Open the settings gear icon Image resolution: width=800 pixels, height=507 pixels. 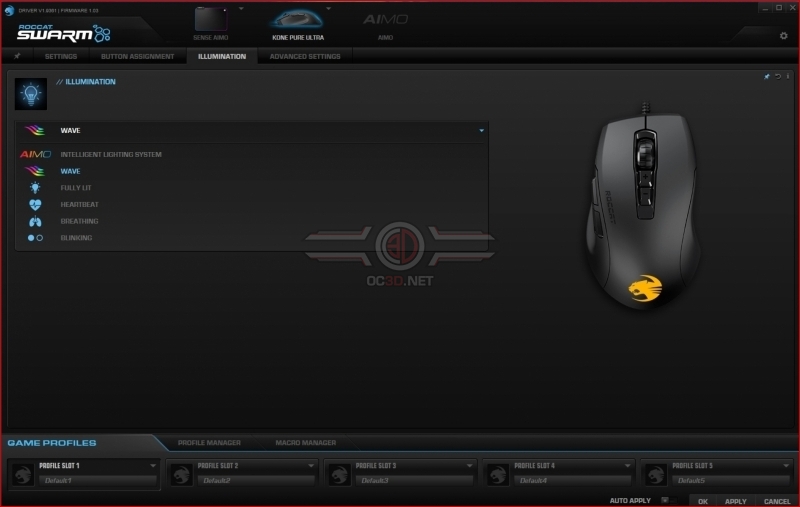[783, 36]
